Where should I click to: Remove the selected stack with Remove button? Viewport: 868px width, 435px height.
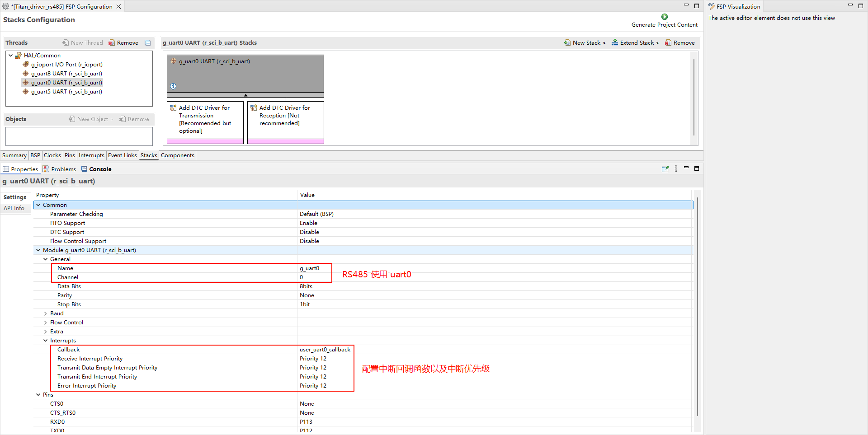point(680,43)
